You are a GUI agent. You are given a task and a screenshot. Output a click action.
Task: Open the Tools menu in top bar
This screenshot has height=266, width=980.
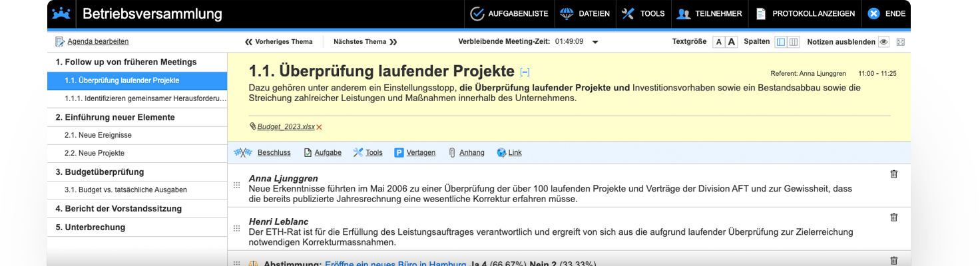click(643, 14)
